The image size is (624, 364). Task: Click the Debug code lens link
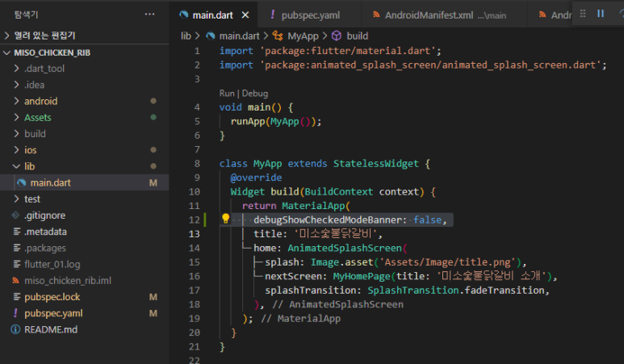point(255,93)
